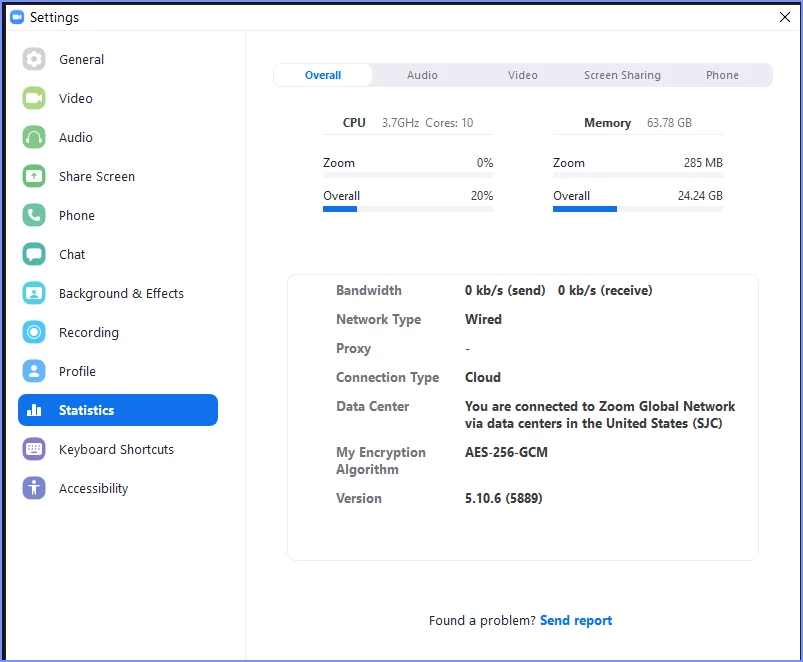Open Keyboard Shortcuts label

tap(116, 450)
